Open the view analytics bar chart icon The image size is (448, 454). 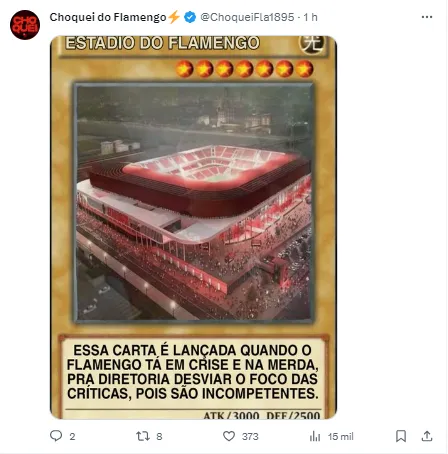[315, 436]
